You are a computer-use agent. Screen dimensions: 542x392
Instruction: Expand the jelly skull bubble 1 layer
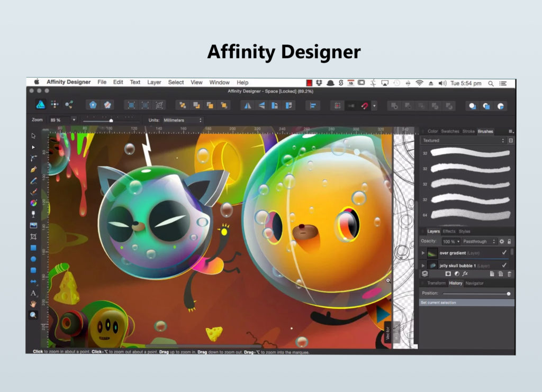[423, 265]
